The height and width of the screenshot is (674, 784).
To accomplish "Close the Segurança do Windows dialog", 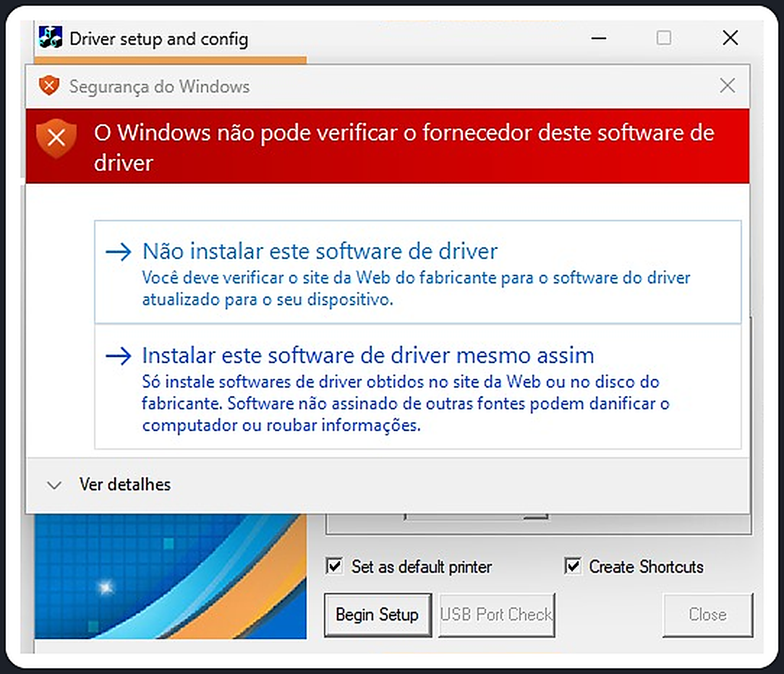I will pos(727,86).
